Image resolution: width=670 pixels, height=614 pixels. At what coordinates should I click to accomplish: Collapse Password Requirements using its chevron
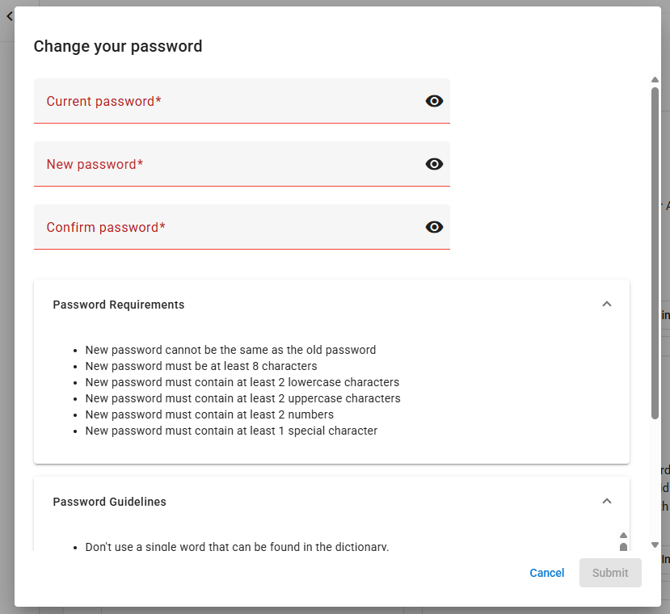(606, 304)
